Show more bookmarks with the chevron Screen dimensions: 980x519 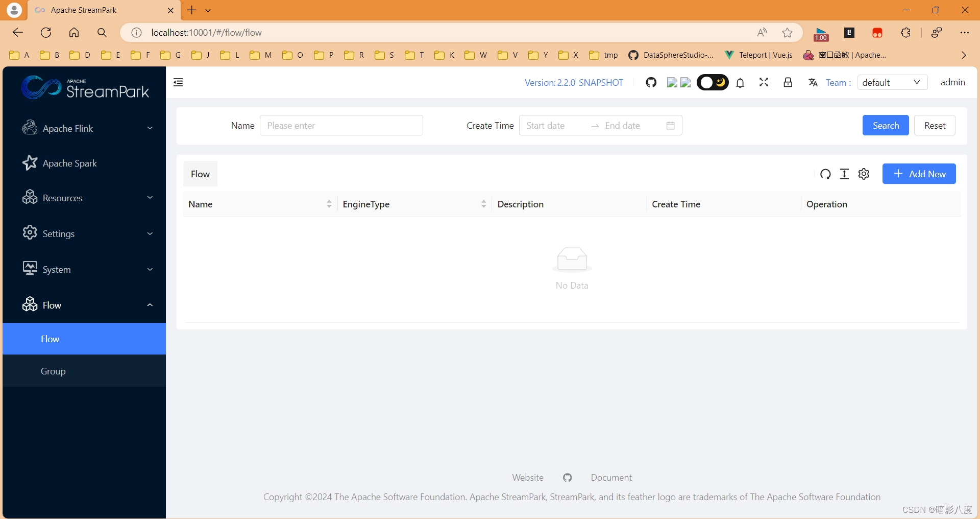(x=964, y=55)
